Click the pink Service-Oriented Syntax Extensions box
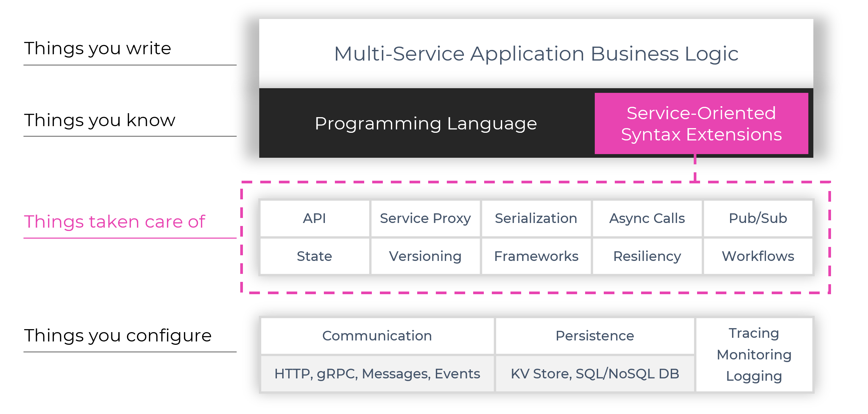Image resolution: width=868 pixels, height=414 pixels. click(x=701, y=123)
